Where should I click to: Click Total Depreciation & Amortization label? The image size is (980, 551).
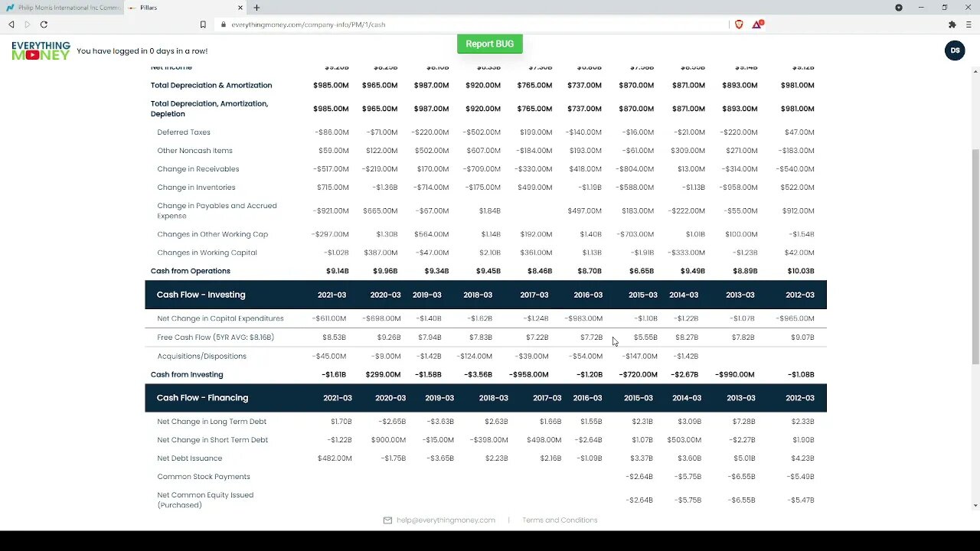tap(211, 85)
